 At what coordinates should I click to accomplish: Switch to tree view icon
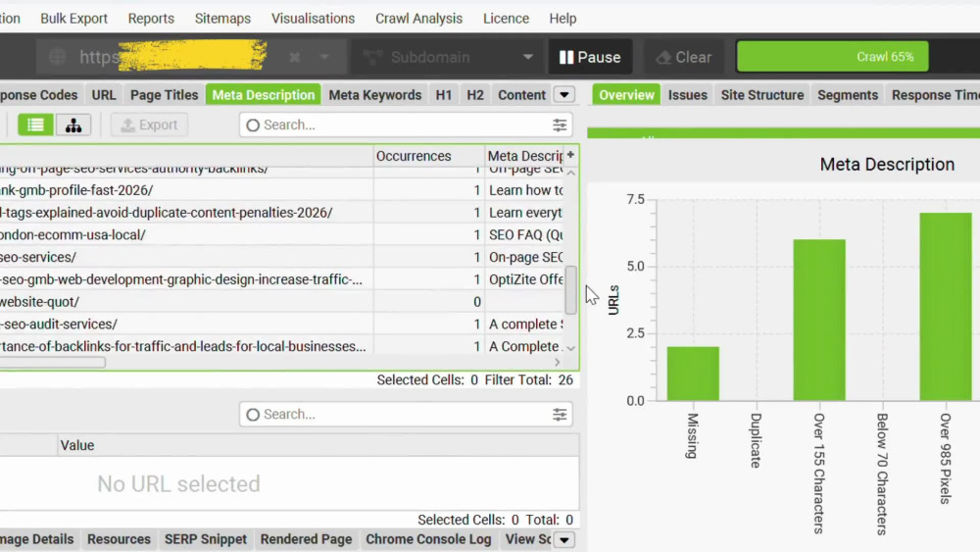(73, 125)
